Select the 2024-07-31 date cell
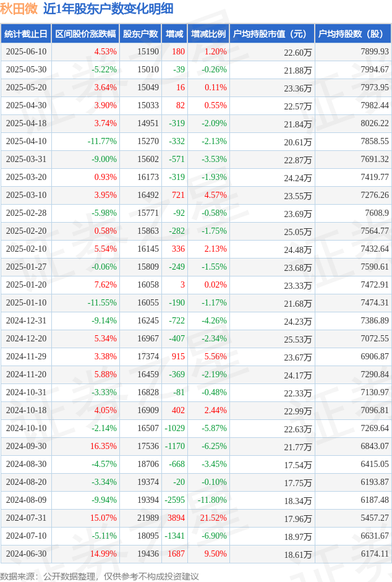392x582 pixels. pos(26,518)
